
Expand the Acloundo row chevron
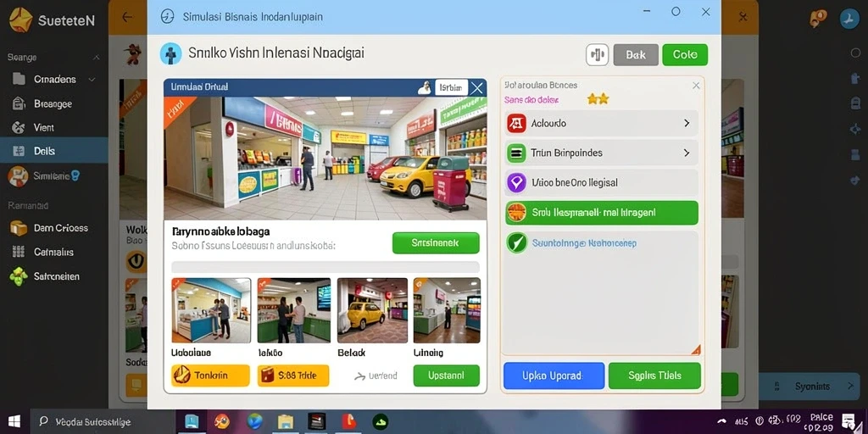click(x=687, y=123)
